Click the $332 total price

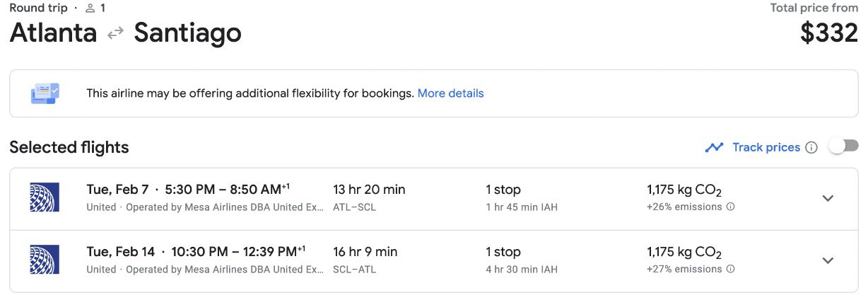pos(828,33)
